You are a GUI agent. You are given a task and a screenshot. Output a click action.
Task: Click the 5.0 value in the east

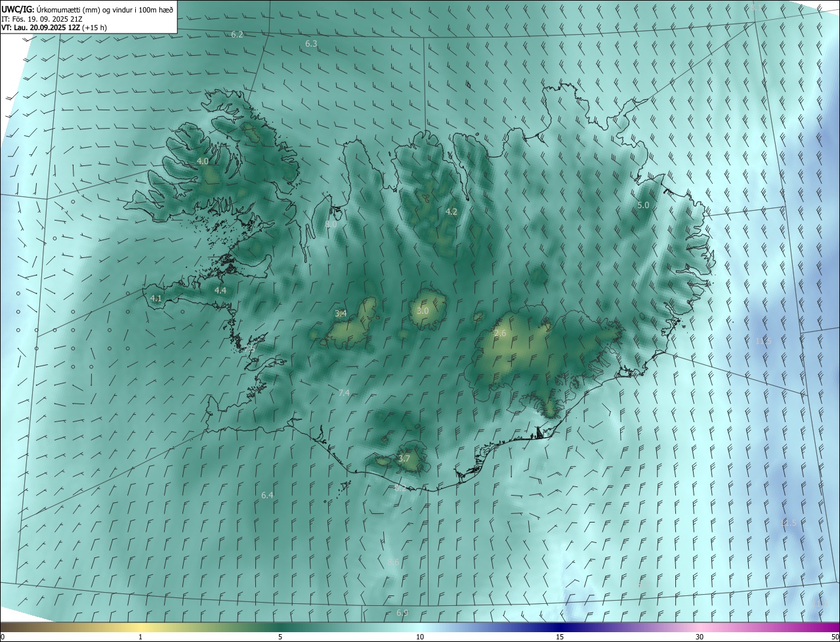pyautogui.click(x=643, y=205)
